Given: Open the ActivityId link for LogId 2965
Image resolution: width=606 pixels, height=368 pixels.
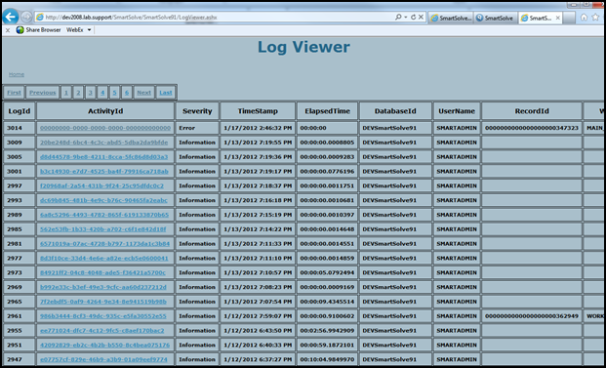Looking at the screenshot, I should click(x=103, y=302).
